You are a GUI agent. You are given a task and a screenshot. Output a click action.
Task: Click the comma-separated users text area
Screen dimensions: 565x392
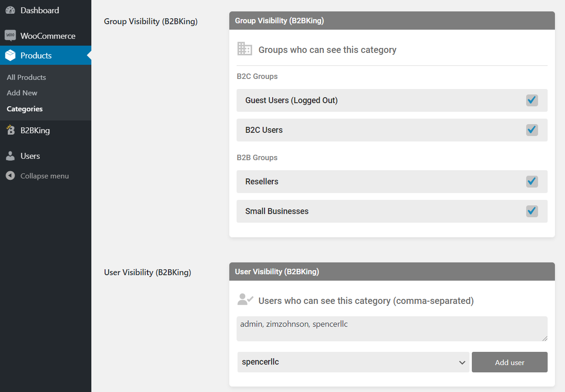(x=392, y=329)
